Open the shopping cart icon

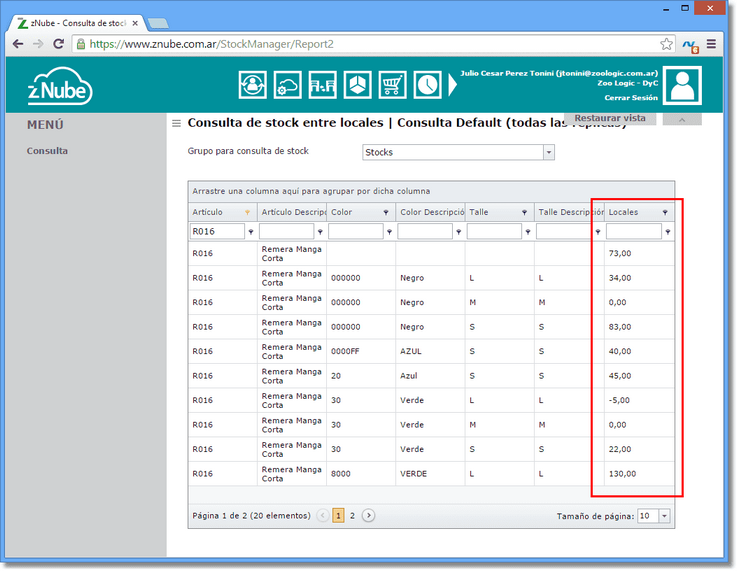click(392, 85)
